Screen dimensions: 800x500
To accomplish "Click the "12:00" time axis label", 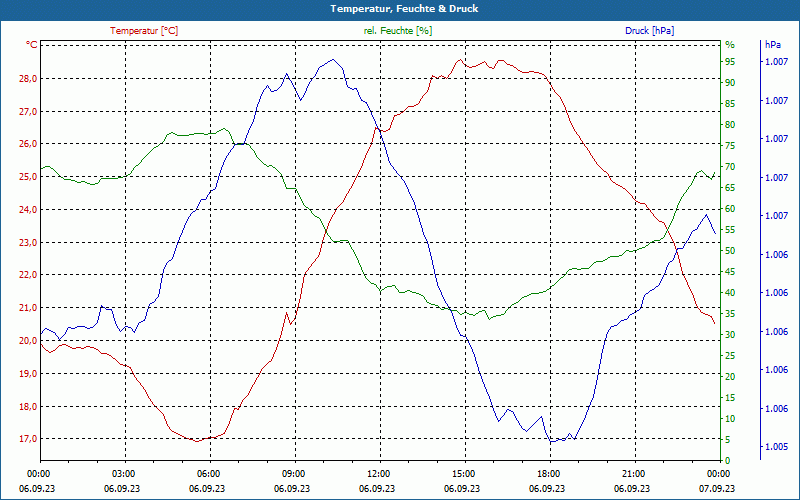I will (x=377, y=474).
